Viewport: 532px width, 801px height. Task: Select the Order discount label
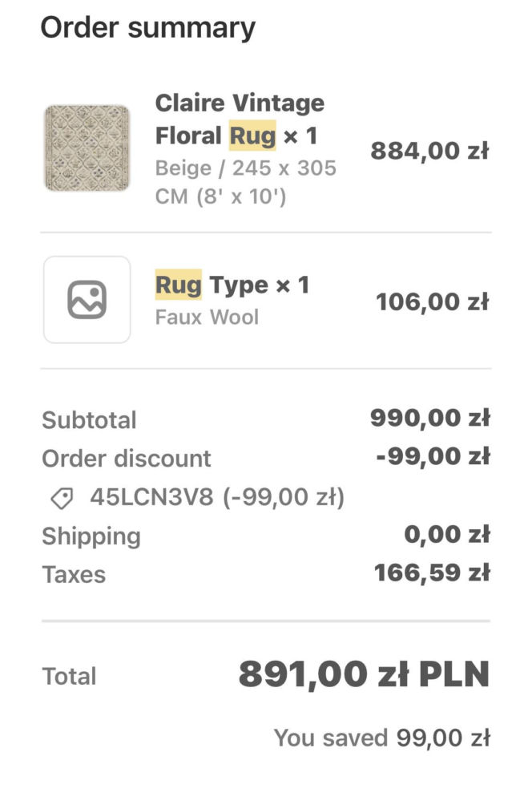126,458
